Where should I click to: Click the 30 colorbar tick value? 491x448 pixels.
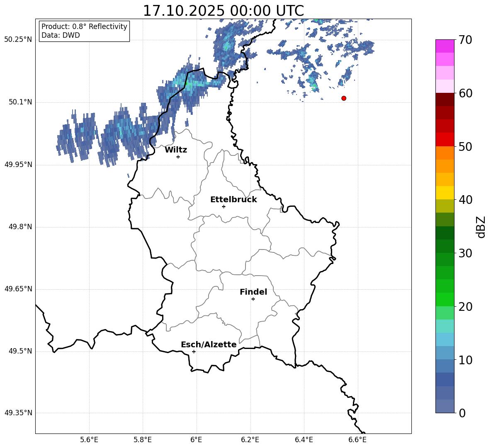(465, 253)
